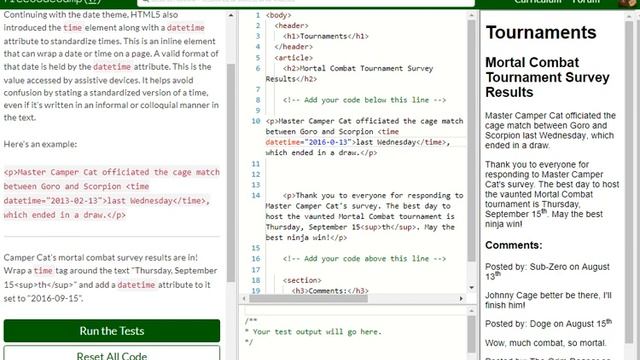Click line number 10 in the editor gutter
This screenshot has width=640, height=360.
coord(256,121)
